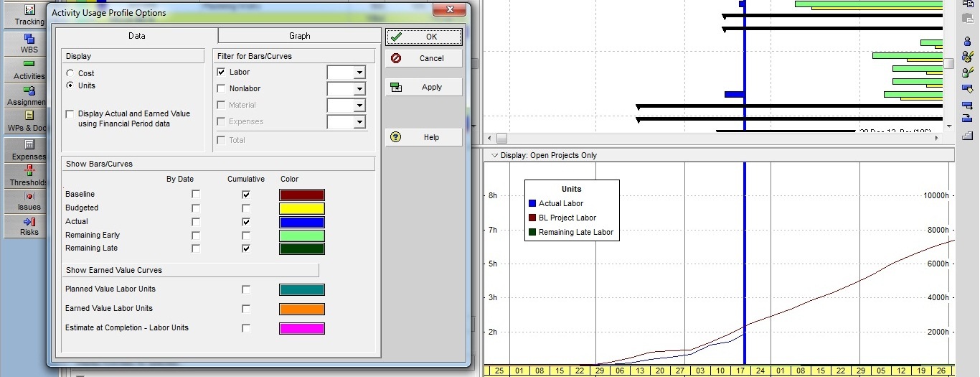Toggle Display Actual and Earned Value checkbox

[x=70, y=114]
